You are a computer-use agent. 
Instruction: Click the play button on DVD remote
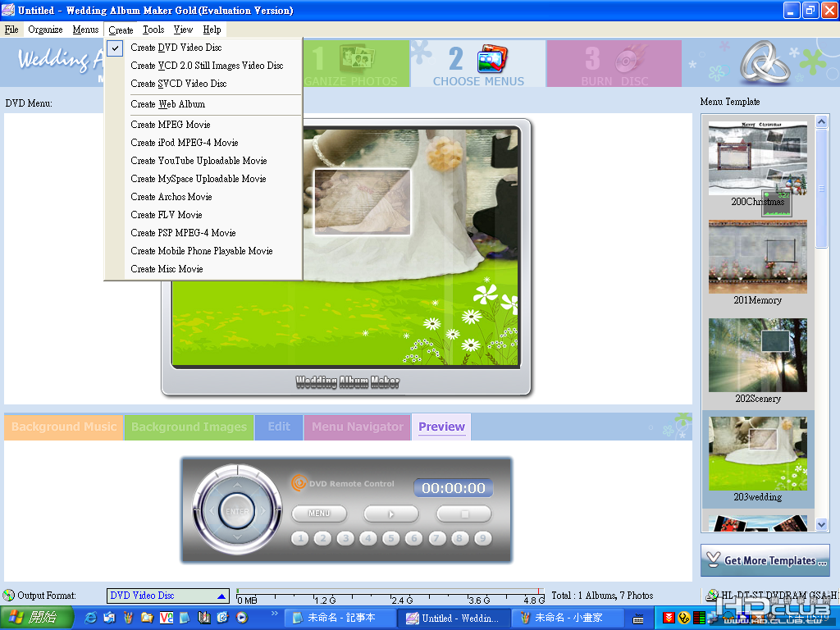click(391, 514)
